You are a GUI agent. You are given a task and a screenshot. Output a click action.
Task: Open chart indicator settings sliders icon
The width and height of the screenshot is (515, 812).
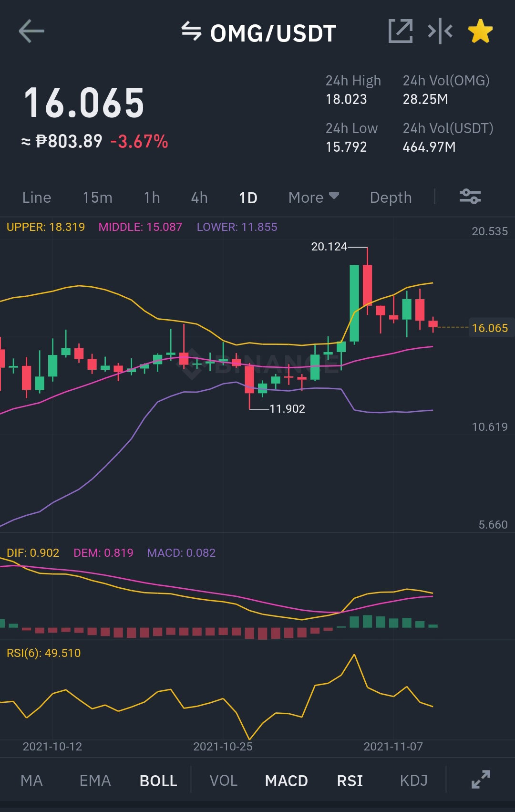(470, 197)
